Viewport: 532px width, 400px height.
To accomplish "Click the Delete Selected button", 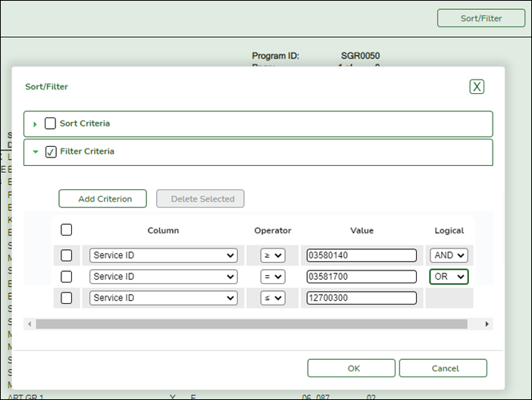I will click(200, 198).
